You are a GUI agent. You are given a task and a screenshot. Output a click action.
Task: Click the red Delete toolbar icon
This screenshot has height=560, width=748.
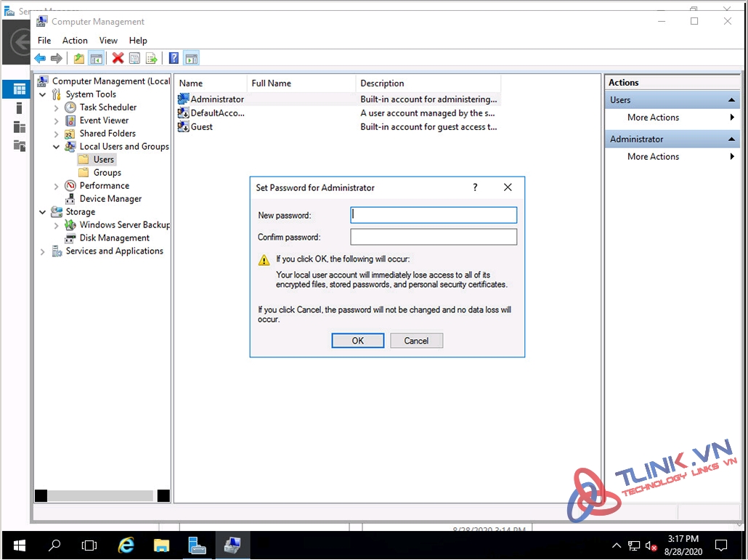click(118, 59)
